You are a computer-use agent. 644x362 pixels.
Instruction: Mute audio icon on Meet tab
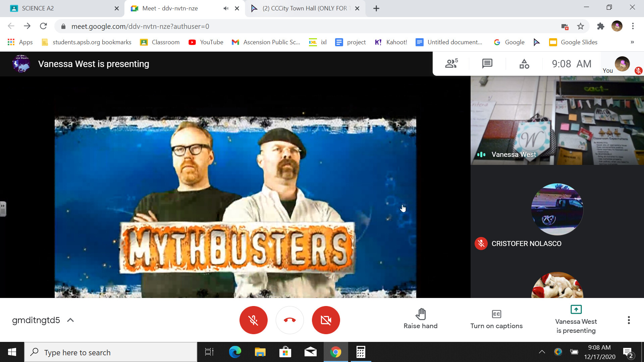tap(226, 8)
